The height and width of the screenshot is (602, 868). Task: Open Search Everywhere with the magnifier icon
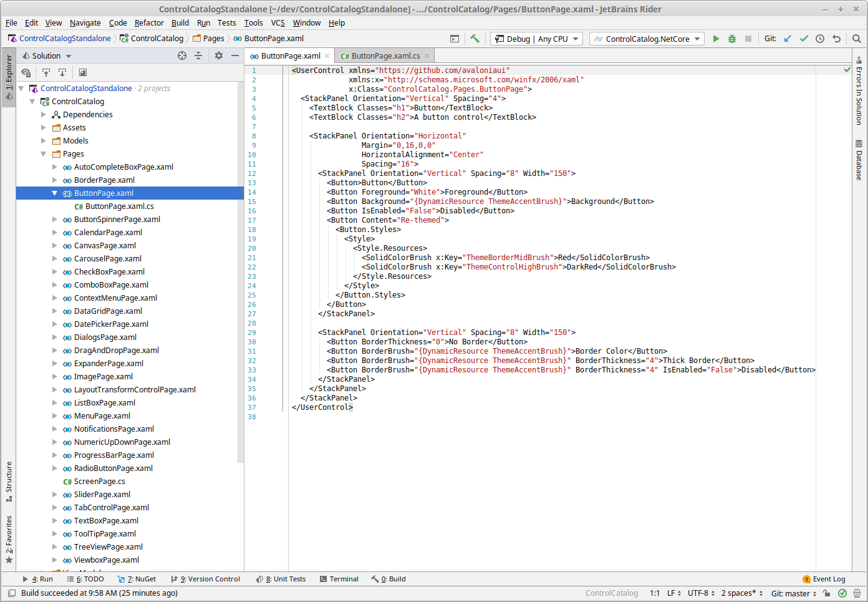[x=856, y=38]
